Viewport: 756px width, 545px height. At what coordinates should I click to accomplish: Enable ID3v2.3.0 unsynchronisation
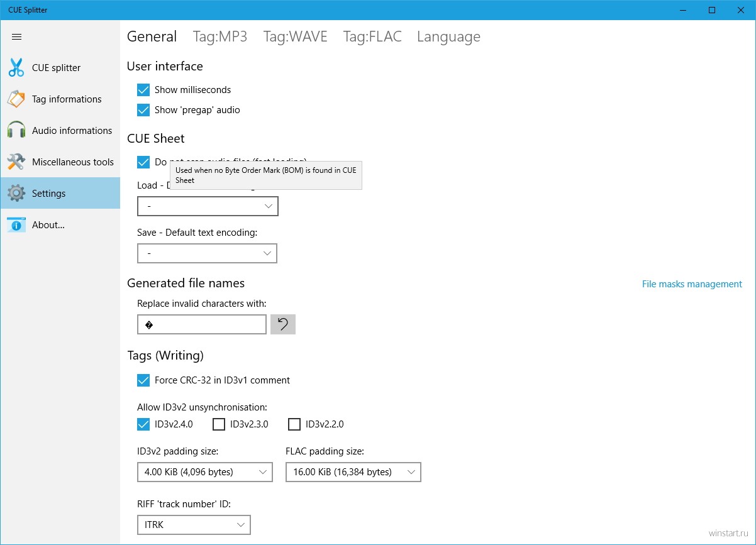tap(219, 424)
